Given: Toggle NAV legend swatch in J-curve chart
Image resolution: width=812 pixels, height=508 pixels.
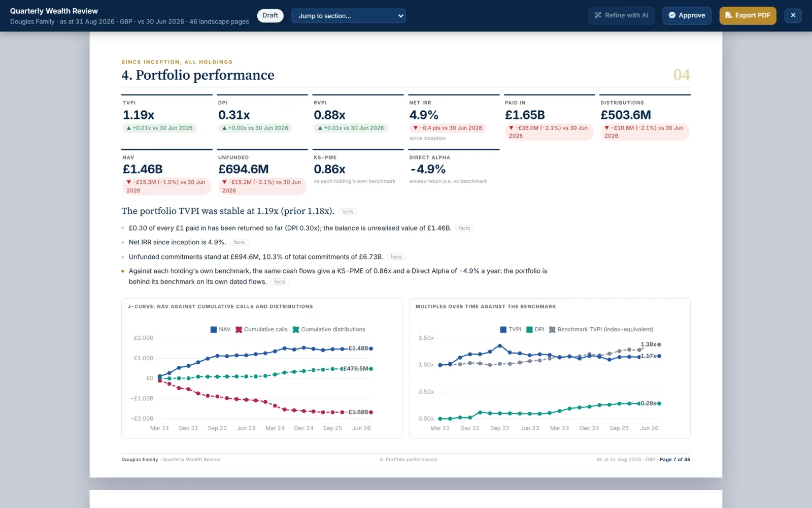Looking at the screenshot, I should [x=214, y=330].
